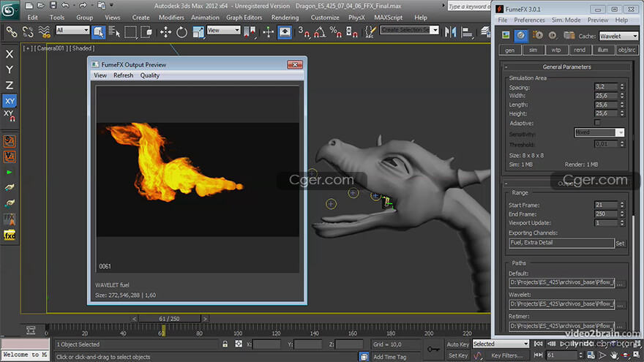This screenshot has width=644, height=362.
Task: Start FumeFX simulation icon
Action: tap(538, 36)
